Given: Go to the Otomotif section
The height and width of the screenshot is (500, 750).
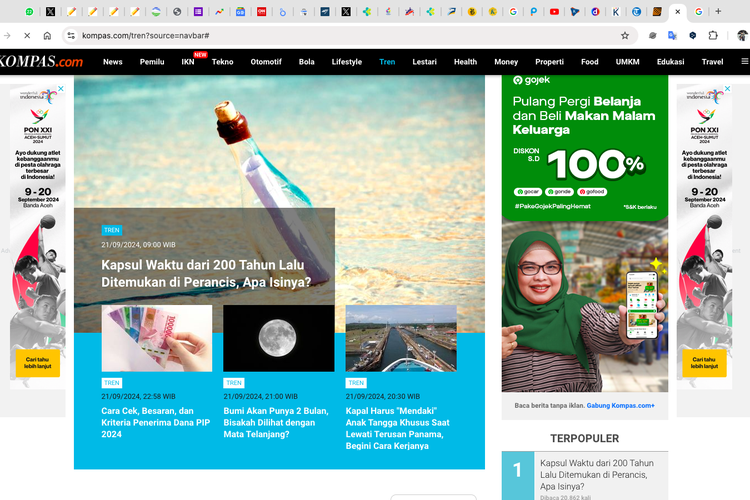Looking at the screenshot, I should (x=265, y=62).
